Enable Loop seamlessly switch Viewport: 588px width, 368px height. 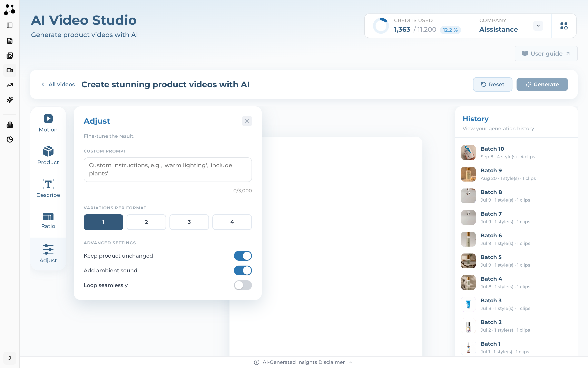point(243,285)
